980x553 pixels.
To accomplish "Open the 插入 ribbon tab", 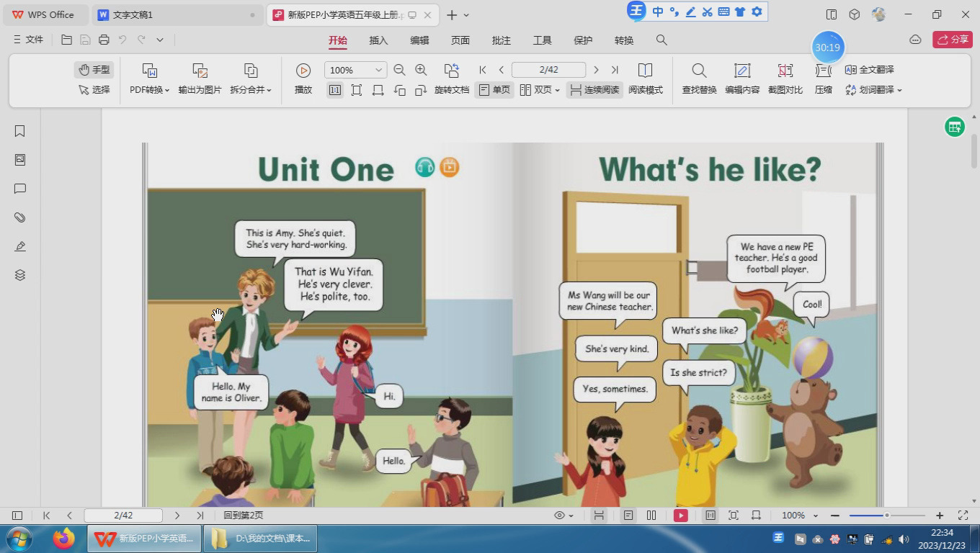I will click(378, 40).
